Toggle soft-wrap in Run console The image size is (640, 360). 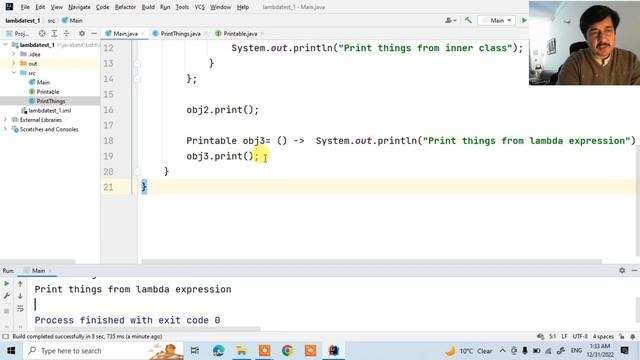point(20,309)
